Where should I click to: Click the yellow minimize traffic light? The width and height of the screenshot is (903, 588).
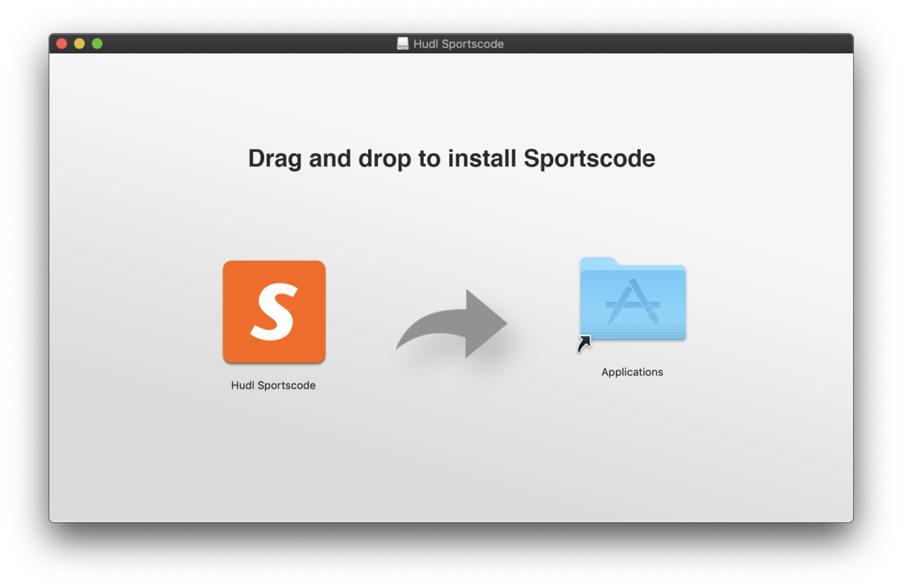pos(80,43)
